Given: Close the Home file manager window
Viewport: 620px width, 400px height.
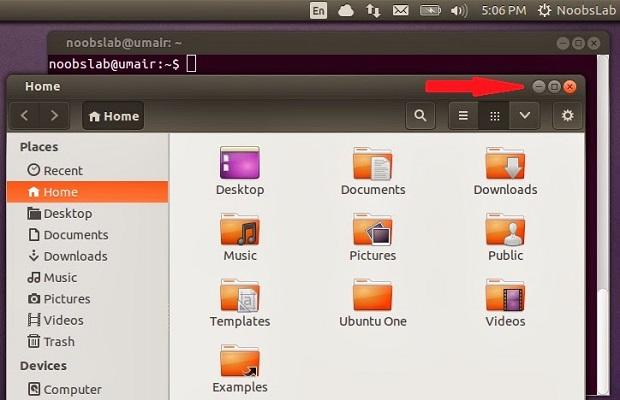Looking at the screenshot, I should coord(570,87).
